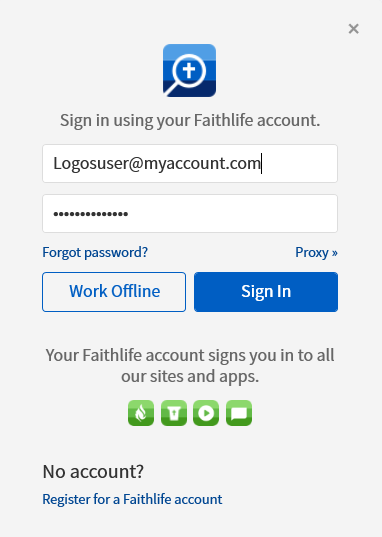Choose the Work Offline button
Screen dimensions: 382x537
coord(114,292)
